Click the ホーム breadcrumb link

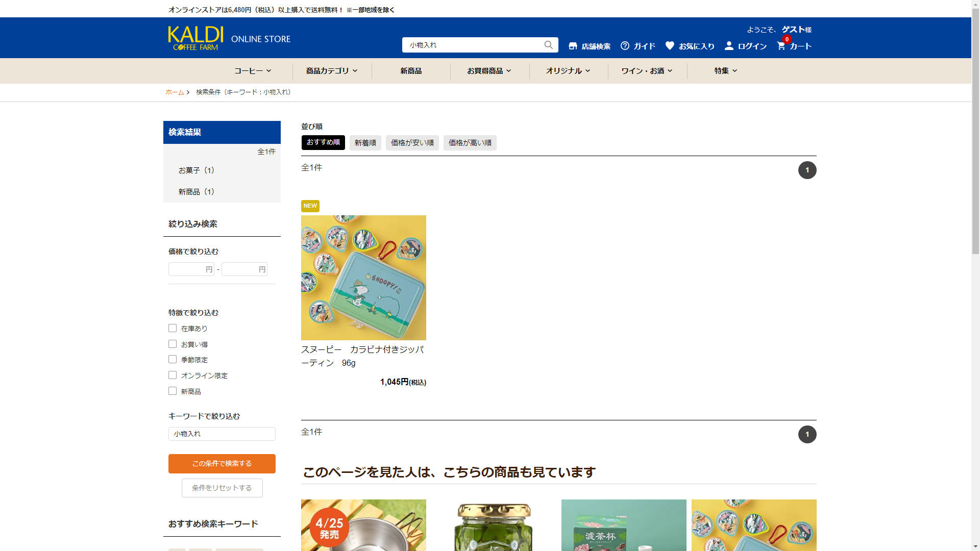coord(175,92)
